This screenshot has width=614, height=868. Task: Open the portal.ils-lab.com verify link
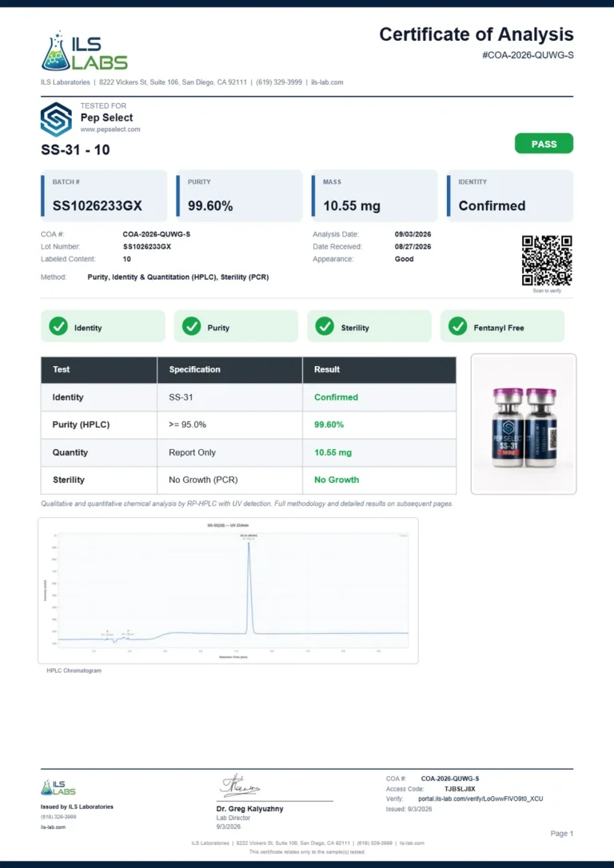[480, 798]
